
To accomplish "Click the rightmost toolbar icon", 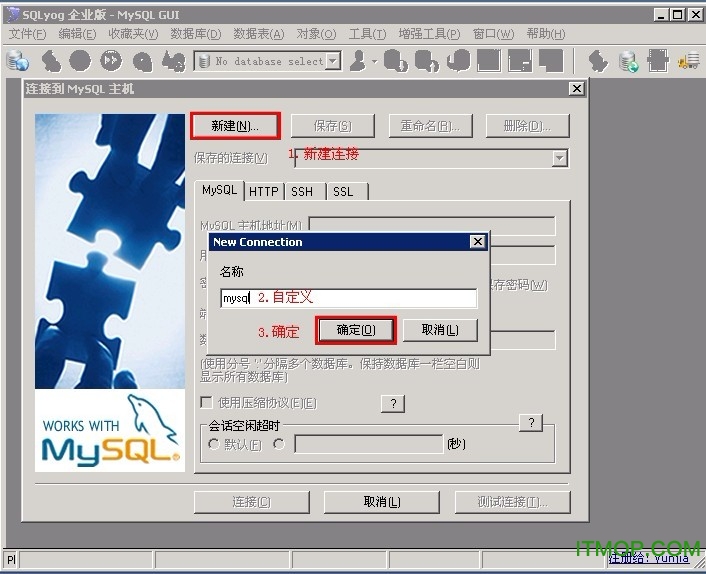I will (689, 61).
